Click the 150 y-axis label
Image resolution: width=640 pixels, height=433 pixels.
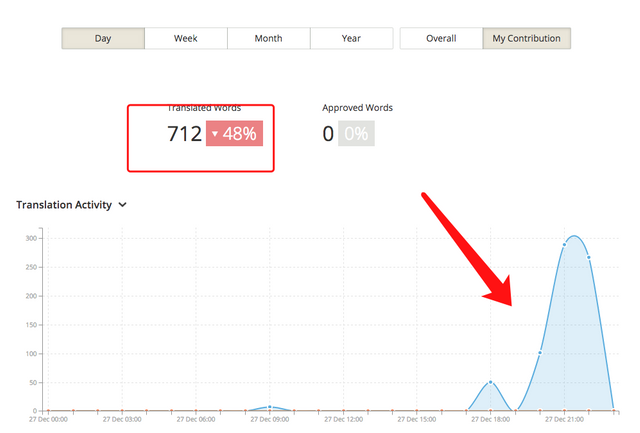(31, 325)
